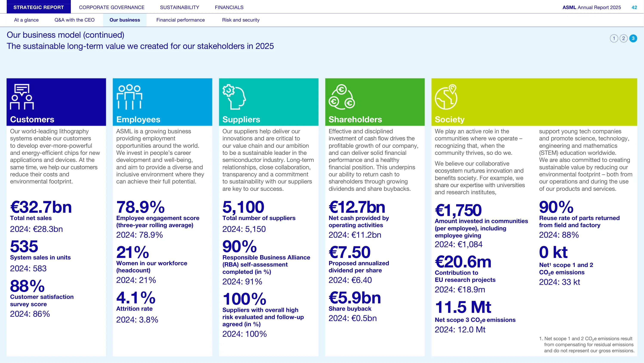644x363 pixels.
Task: Switch to the Corporate Governance section
Action: point(112,7)
